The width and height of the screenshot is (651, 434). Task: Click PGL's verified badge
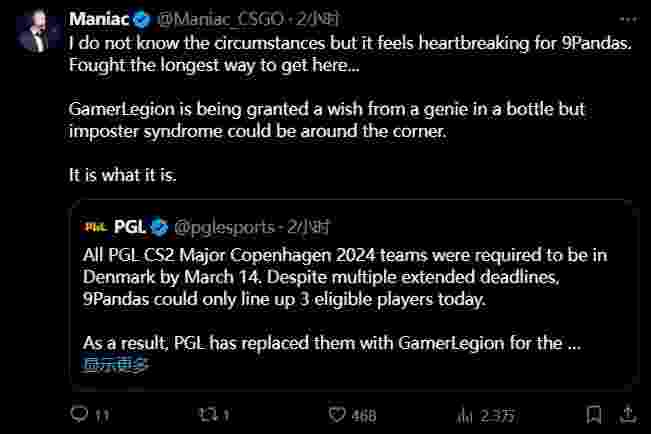coord(159,225)
